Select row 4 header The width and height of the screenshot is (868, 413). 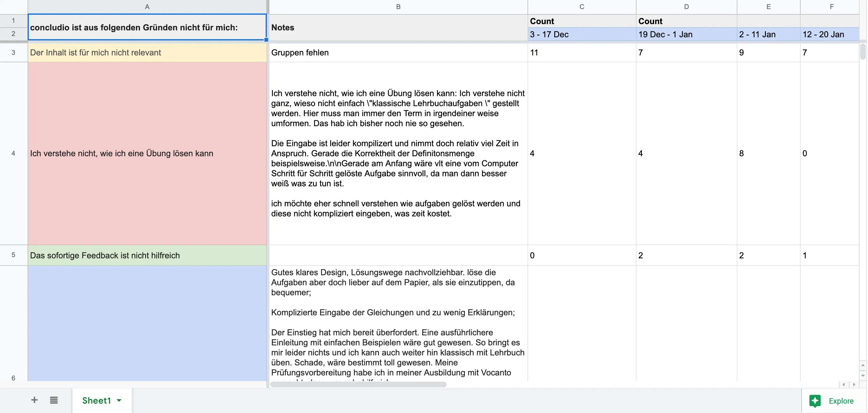pos(13,153)
